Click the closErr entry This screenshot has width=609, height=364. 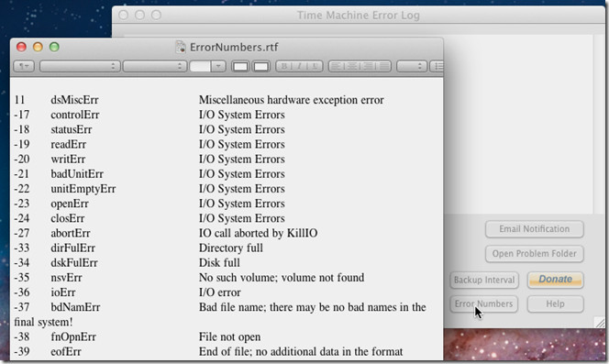[x=68, y=218]
